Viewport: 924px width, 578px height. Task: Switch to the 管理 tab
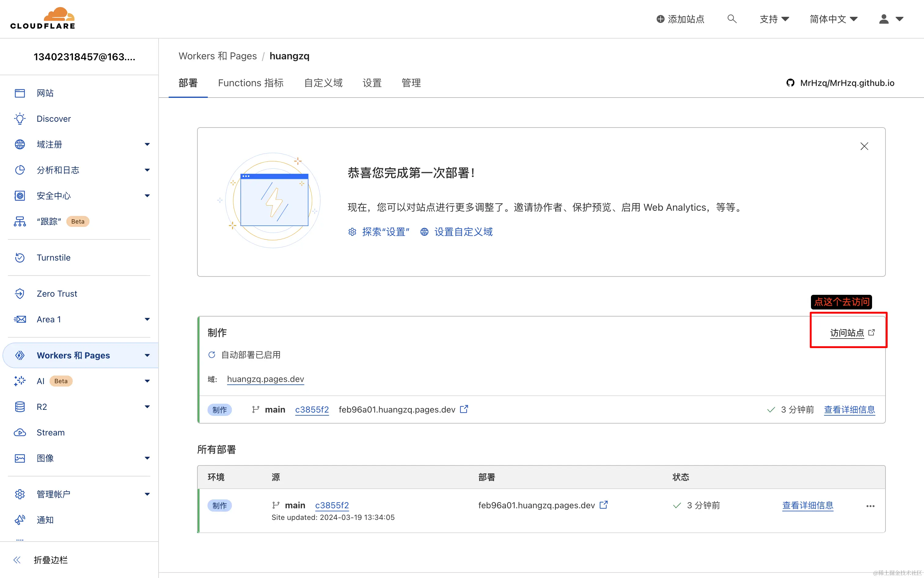pyautogui.click(x=411, y=83)
